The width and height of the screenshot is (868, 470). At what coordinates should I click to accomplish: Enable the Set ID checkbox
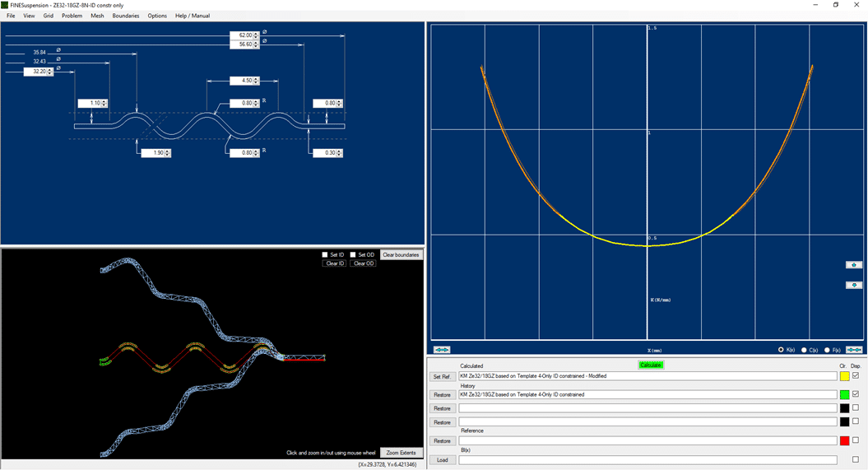point(325,255)
